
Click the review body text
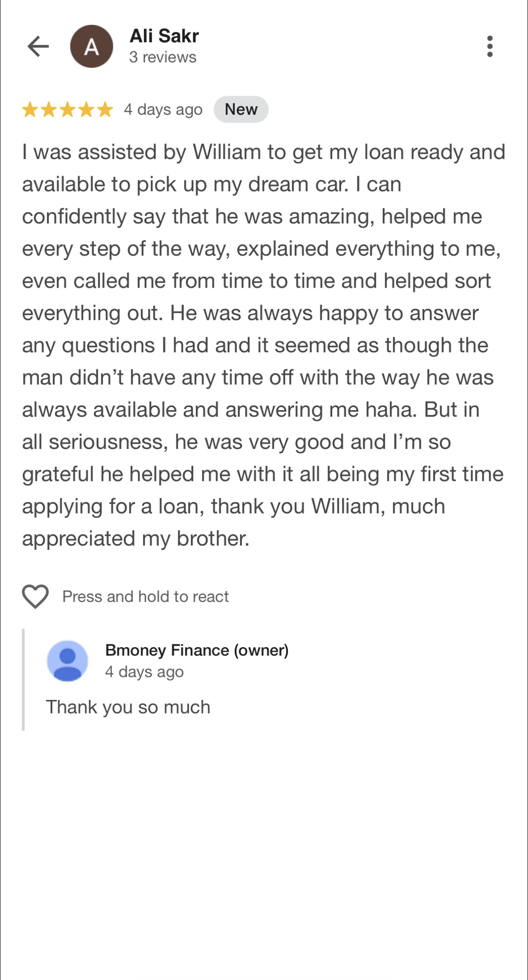click(262, 345)
